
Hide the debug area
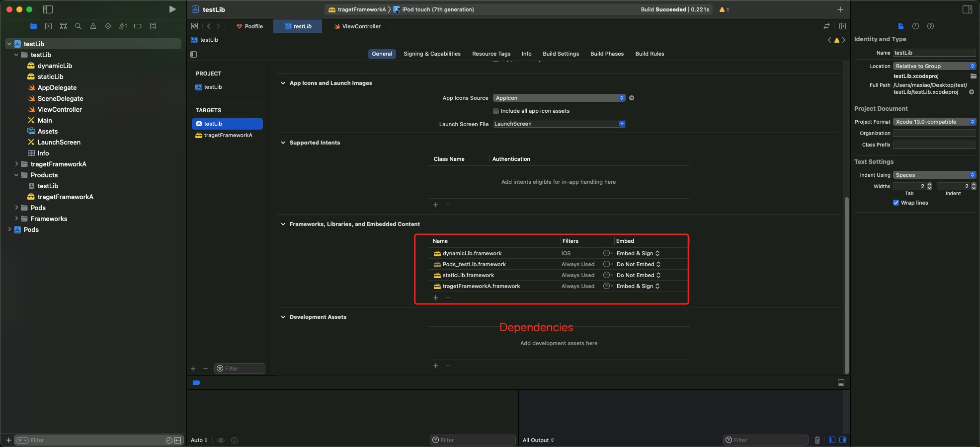[841, 383]
